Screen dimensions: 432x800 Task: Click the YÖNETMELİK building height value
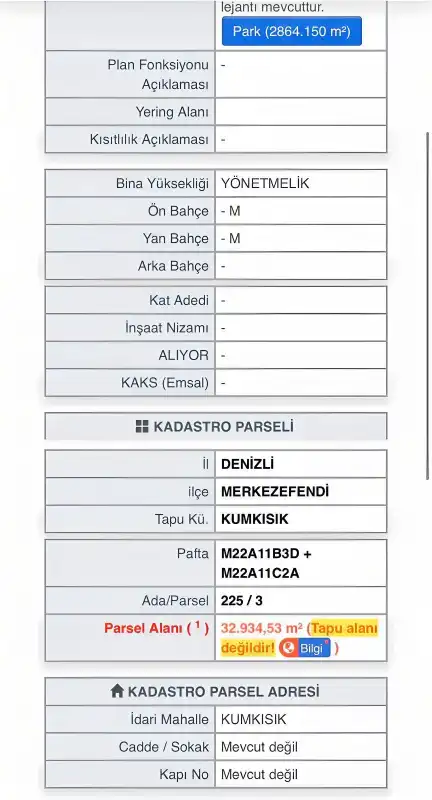[265, 183]
